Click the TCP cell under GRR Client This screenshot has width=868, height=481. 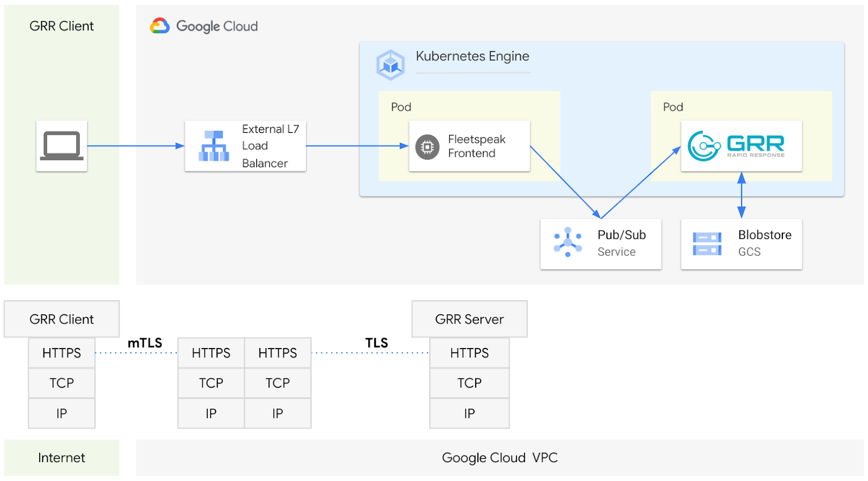(62, 383)
